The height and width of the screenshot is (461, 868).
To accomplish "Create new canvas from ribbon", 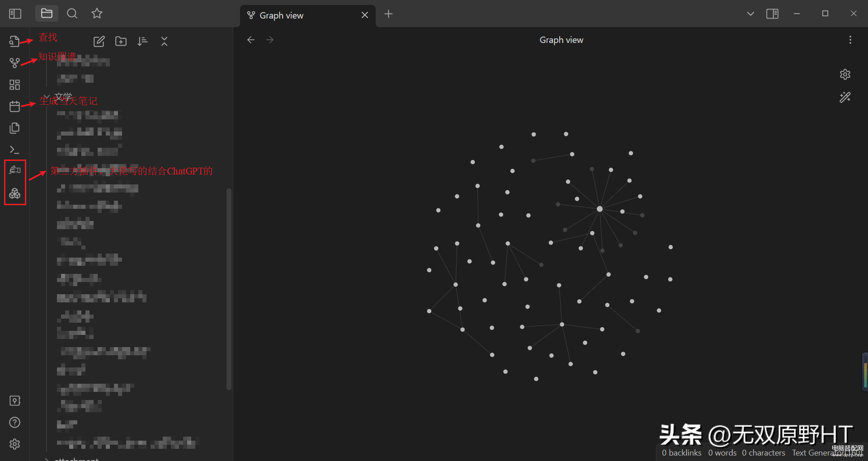I will coord(14,85).
